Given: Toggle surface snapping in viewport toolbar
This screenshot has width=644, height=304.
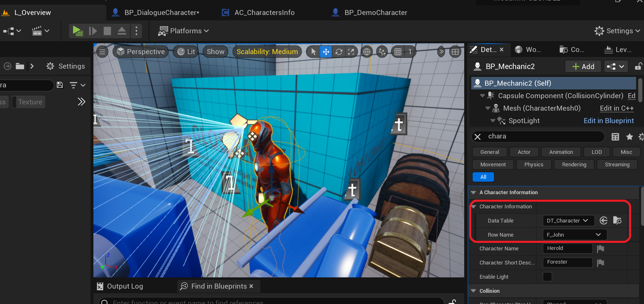Looking at the screenshot, I should point(382,52).
